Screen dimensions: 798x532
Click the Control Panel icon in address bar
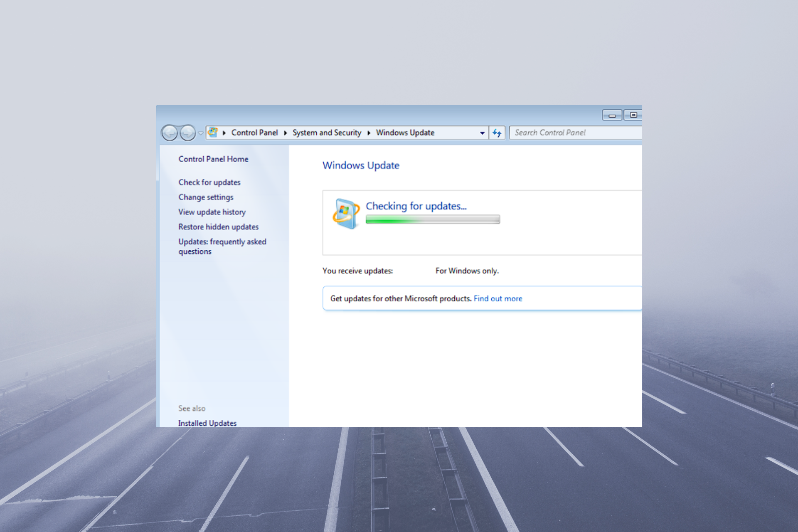tap(213, 133)
